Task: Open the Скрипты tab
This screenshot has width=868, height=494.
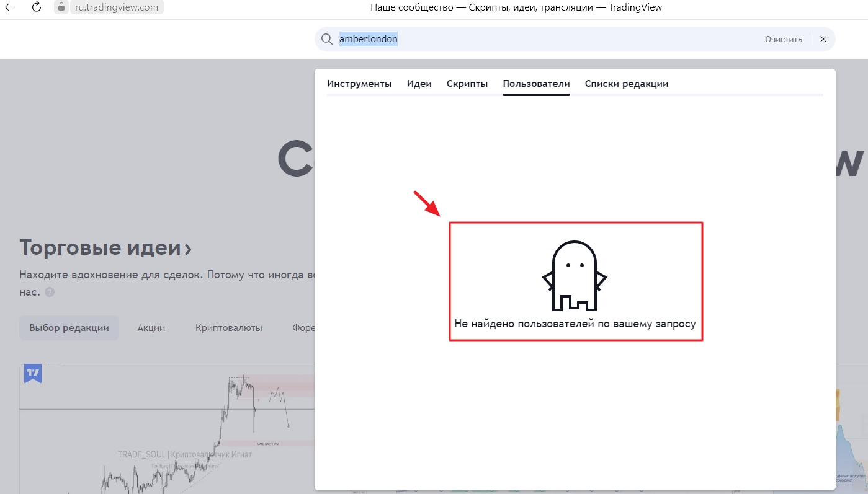Action: click(467, 84)
